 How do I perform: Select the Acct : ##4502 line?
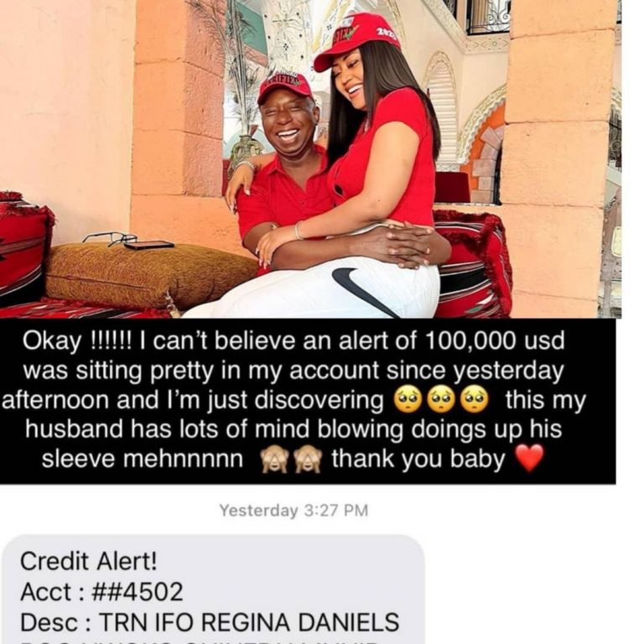coord(101,592)
